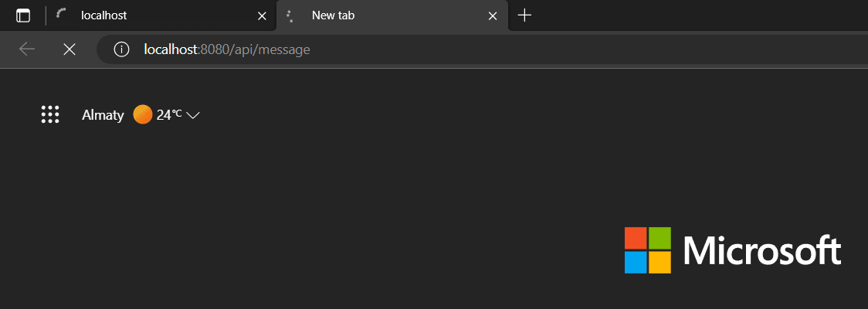The width and height of the screenshot is (868, 309).
Task: Expand the weather dropdown chevron
Action: click(193, 115)
